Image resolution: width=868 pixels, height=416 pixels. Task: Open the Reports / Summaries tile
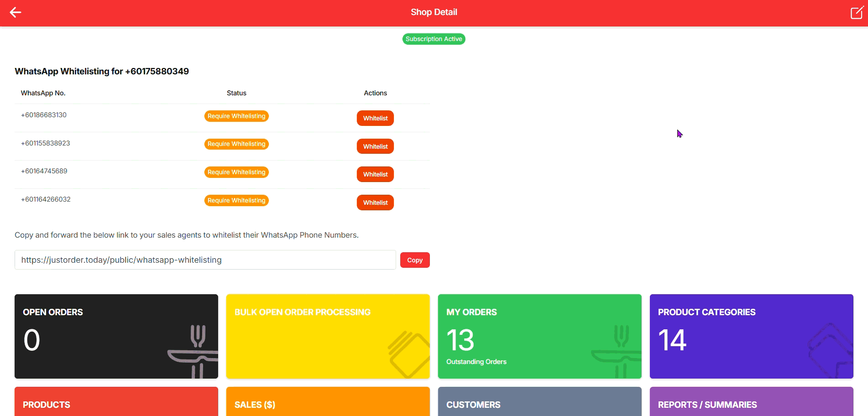pyautogui.click(x=751, y=402)
